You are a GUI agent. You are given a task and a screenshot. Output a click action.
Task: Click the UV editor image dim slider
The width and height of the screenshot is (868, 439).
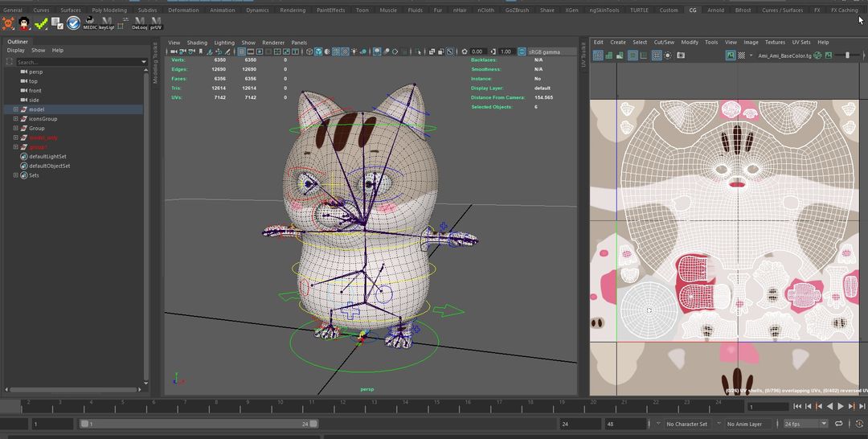pyautogui.click(x=846, y=55)
